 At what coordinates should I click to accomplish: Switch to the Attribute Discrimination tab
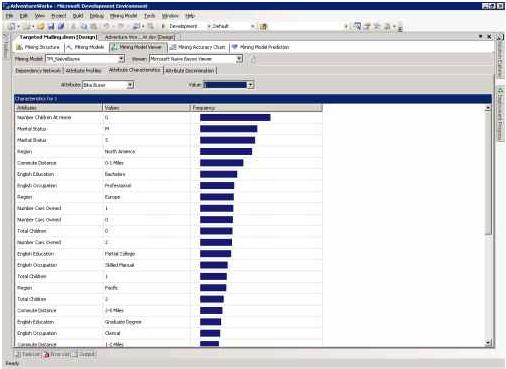coord(190,71)
